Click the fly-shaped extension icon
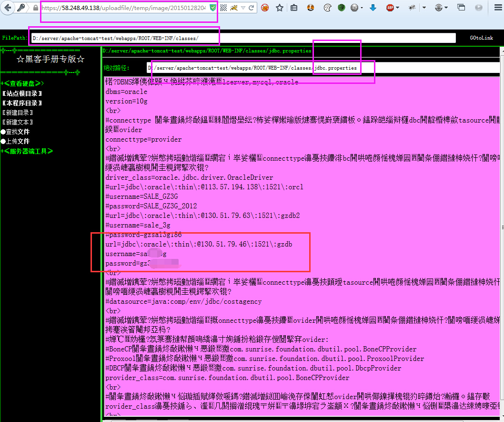 pyautogui.click(x=412, y=8)
